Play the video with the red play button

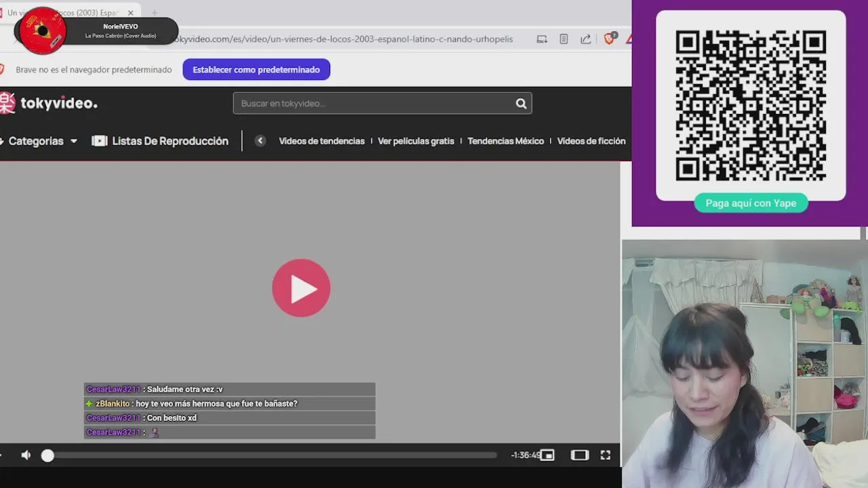tap(301, 288)
